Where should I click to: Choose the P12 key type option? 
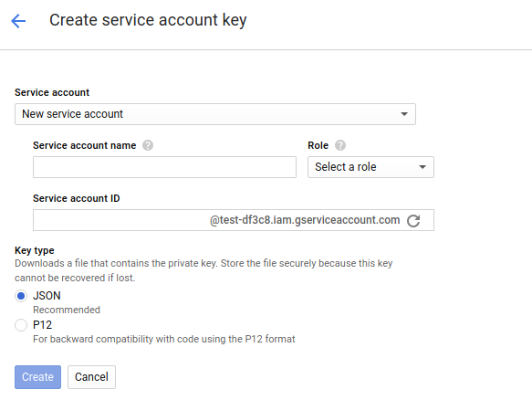21,325
